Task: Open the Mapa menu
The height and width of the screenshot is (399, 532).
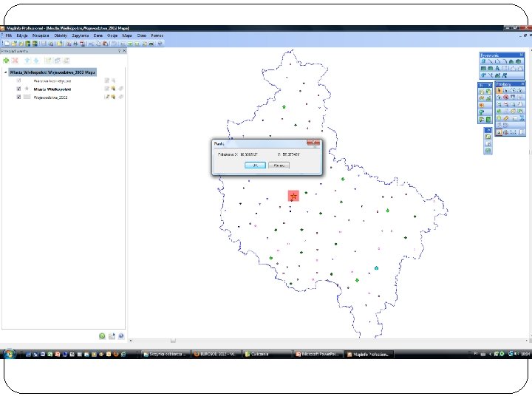Action: click(127, 35)
